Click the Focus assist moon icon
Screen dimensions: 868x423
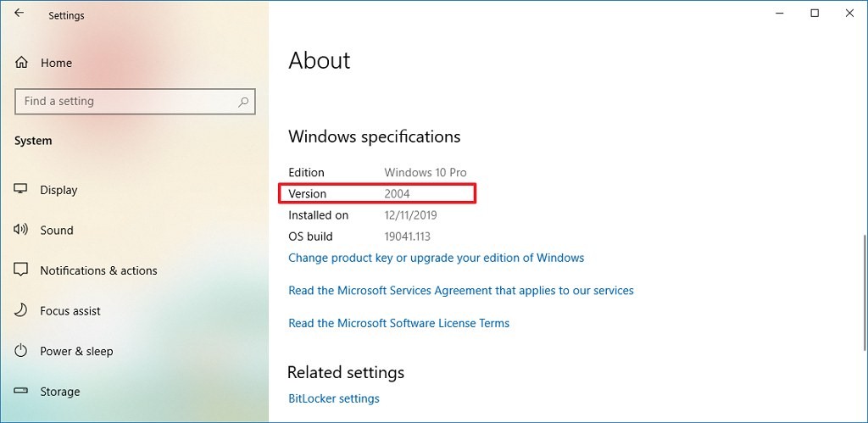click(x=20, y=310)
